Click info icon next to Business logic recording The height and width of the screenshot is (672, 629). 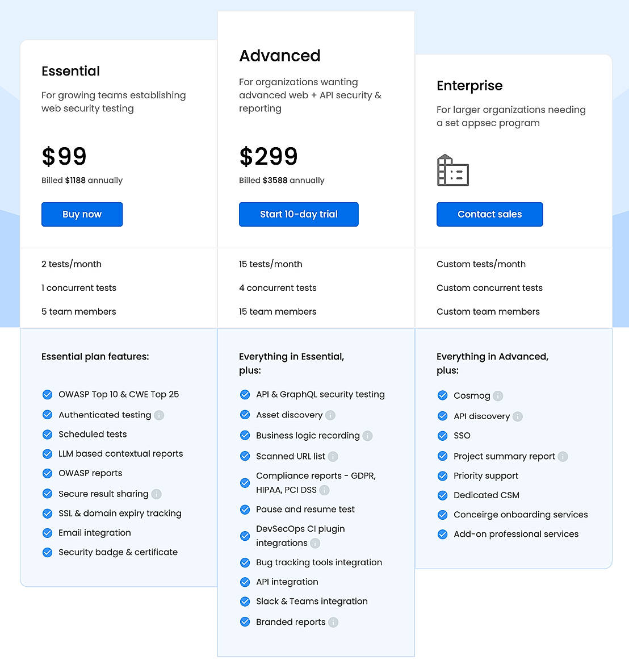coord(368,436)
